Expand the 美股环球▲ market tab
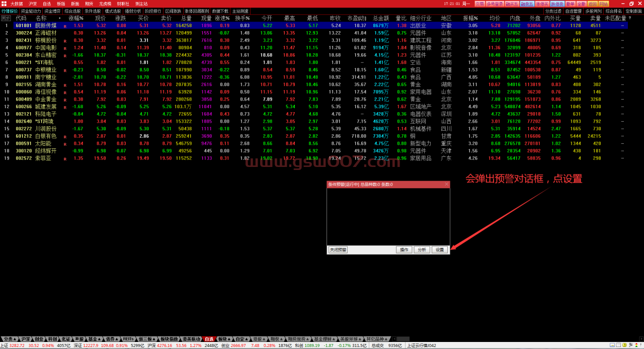Viewport: 644px width, 349px height. click(350, 339)
